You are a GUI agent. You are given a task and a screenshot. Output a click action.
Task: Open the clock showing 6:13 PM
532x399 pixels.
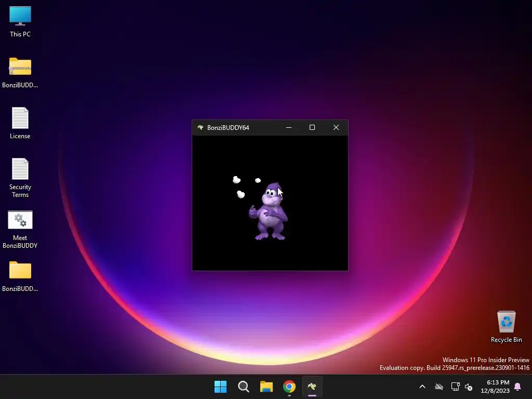pyautogui.click(x=495, y=387)
